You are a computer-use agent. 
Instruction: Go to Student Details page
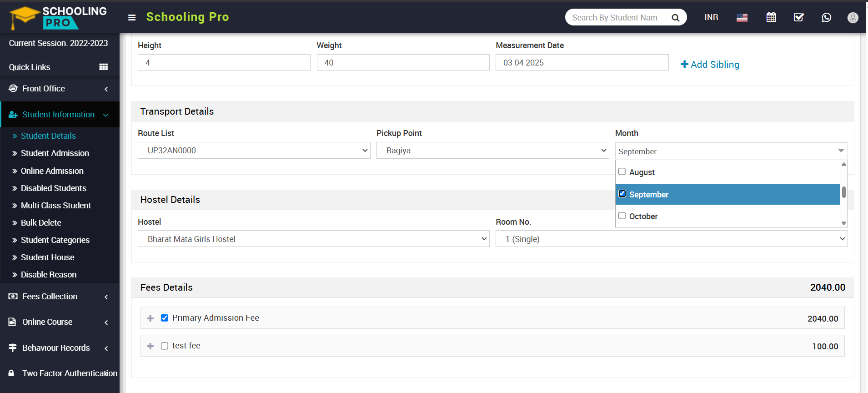[48, 136]
